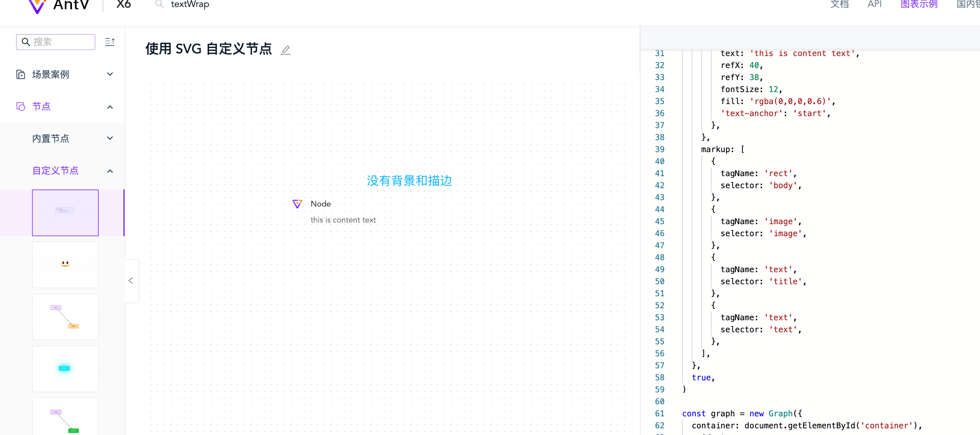Screen dimensions: 980x435
Task: Open the API menu item
Action: (874, 4)
